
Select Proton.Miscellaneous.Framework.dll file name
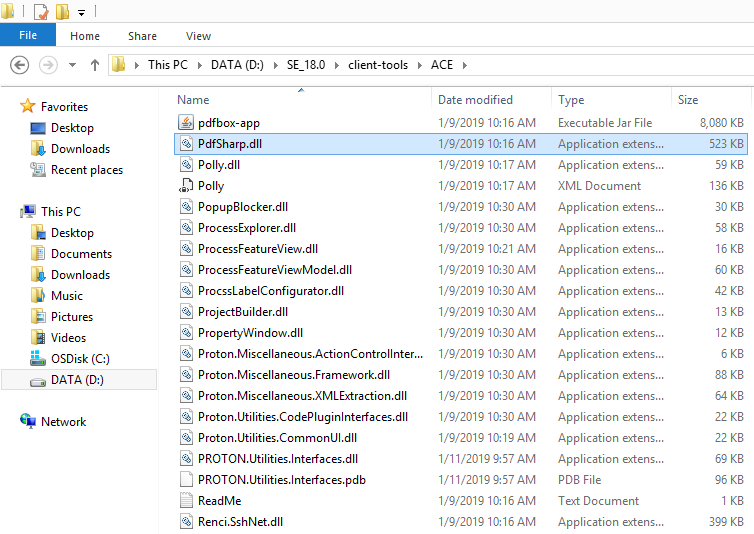pyautogui.click(x=294, y=375)
